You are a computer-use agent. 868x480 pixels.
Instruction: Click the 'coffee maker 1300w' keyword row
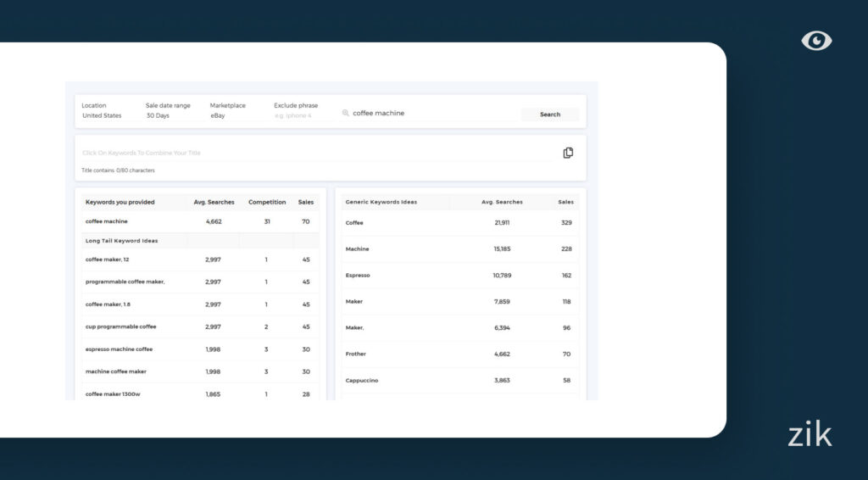(x=113, y=393)
